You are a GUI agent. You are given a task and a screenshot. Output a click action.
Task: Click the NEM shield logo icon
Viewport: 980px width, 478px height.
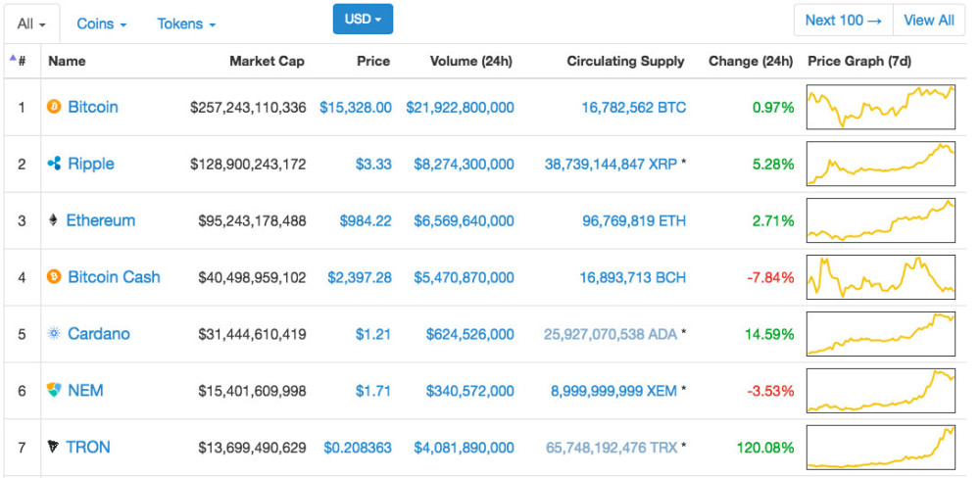click(x=54, y=391)
